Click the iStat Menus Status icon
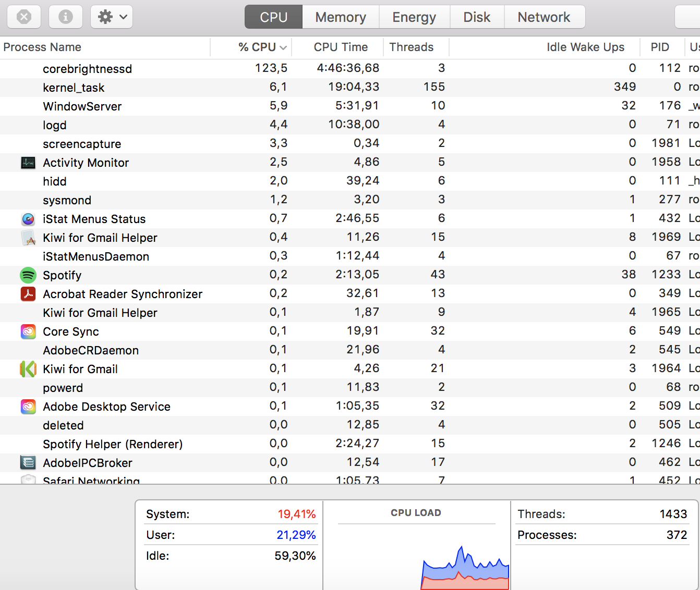This screenshot has width=700, height=590. (28, 219)
